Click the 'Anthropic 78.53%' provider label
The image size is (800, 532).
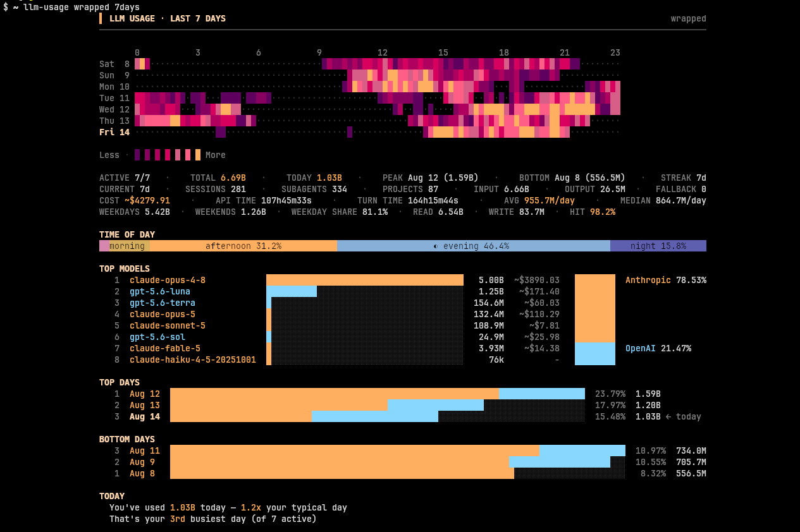click(x=666, y=280)
